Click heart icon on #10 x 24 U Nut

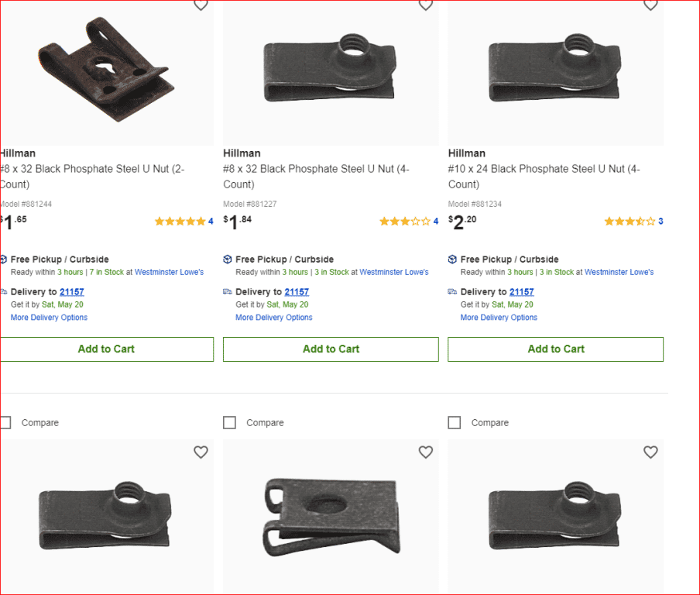(650, 5)
